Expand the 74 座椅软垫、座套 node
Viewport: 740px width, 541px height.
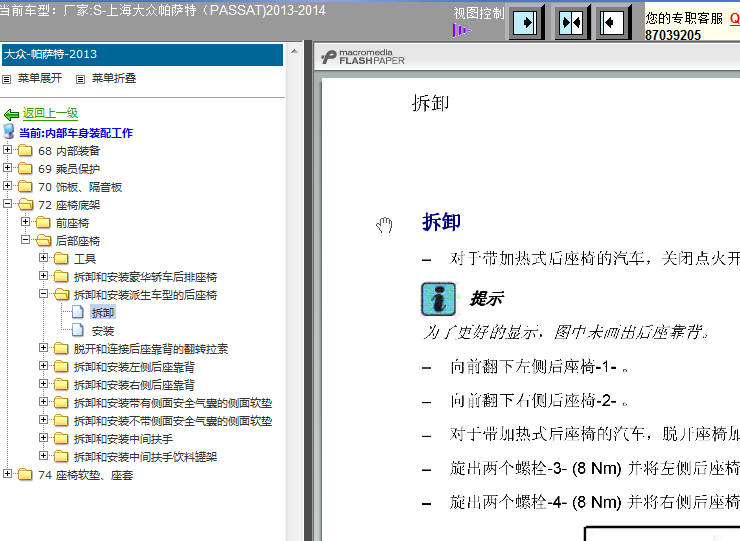point(7,473)
